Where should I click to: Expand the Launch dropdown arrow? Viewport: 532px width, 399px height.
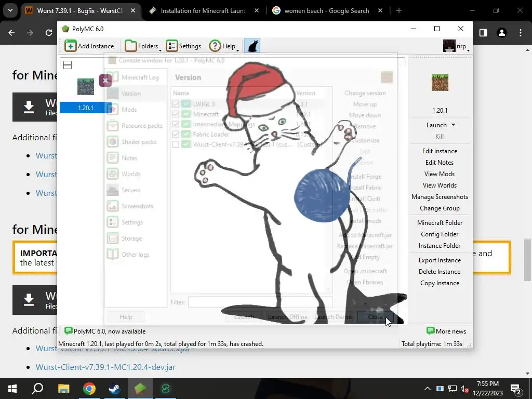click(453, 125)
